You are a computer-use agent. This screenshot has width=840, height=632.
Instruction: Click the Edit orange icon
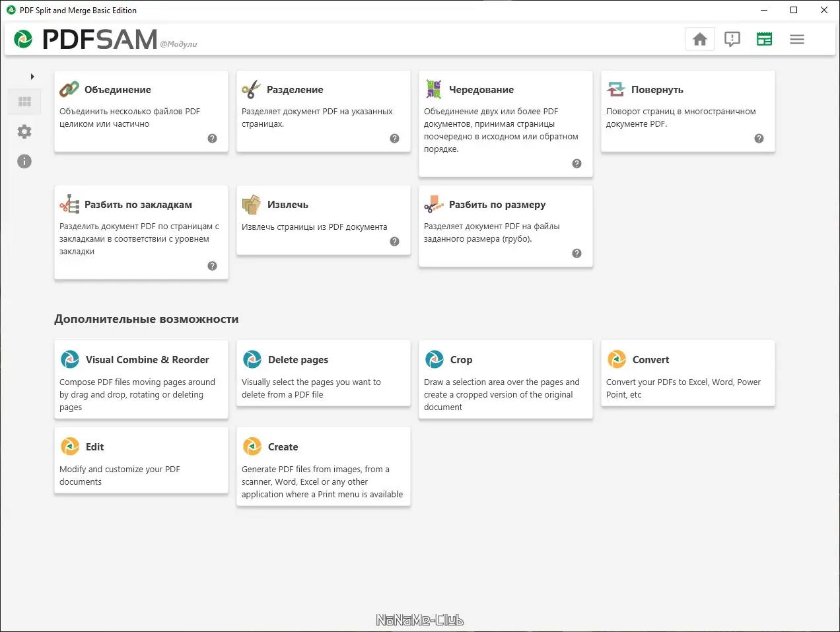[70, 446]
